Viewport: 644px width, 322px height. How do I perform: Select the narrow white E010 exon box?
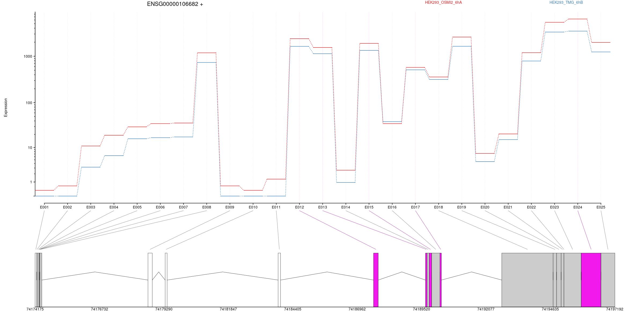click(166, 280)
